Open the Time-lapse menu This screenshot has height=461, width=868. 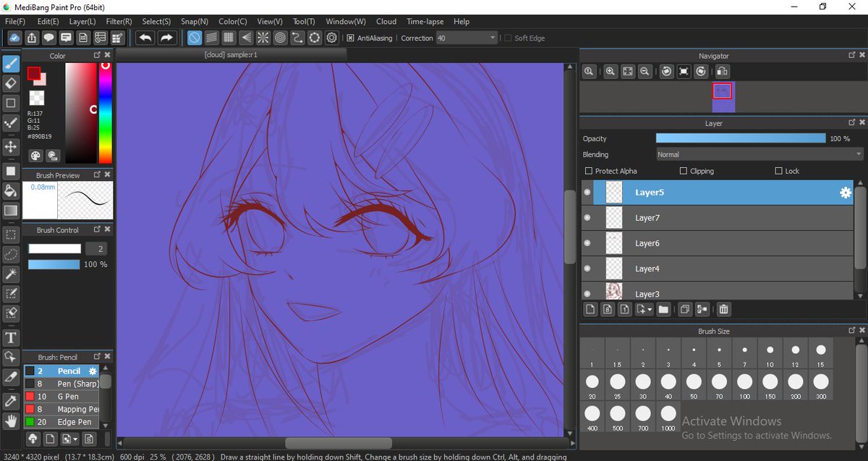pyautogui.click(x=425, y=22)
